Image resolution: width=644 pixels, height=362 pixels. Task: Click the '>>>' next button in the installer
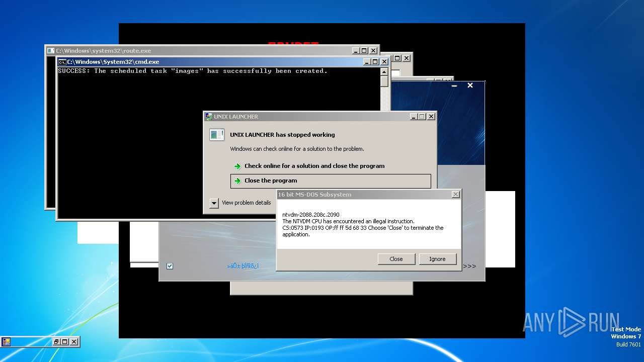469,266
